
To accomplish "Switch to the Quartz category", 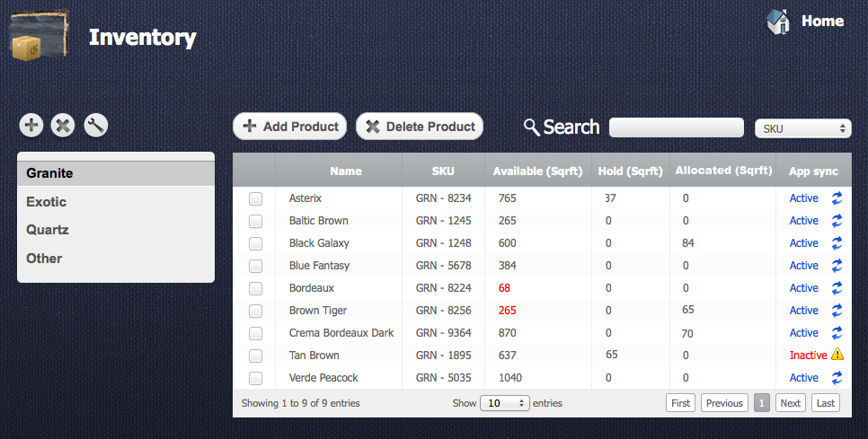I will pyautogui.click(x=48, y=230).
